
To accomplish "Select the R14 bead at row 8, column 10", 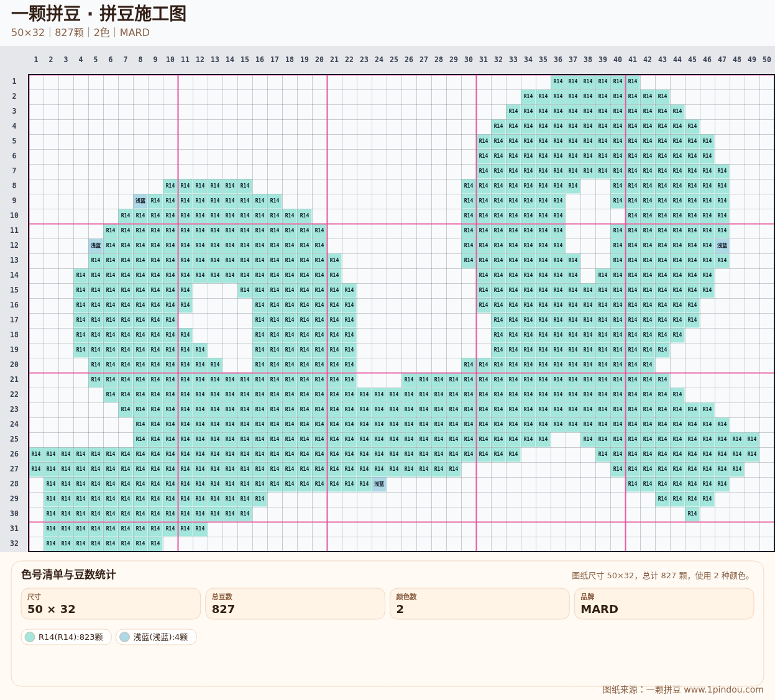I will click(x=170, y=186).
